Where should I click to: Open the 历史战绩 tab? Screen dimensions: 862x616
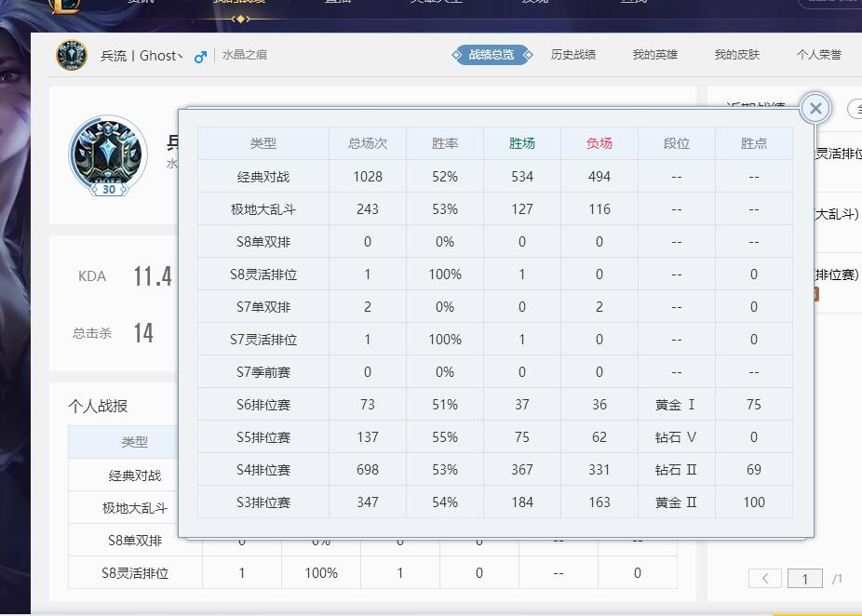[x=573, y=55]
